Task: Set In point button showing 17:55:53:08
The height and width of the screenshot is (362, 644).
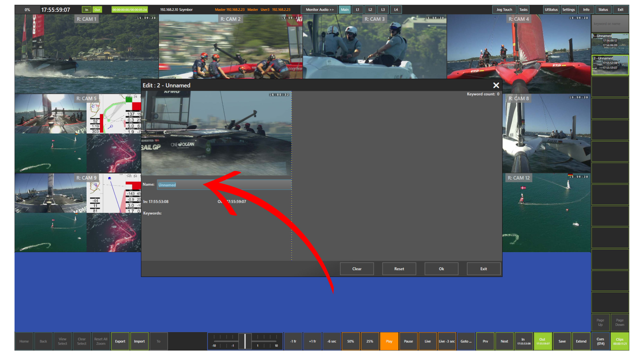Action: pyautogui.click(x=523, y=341)
